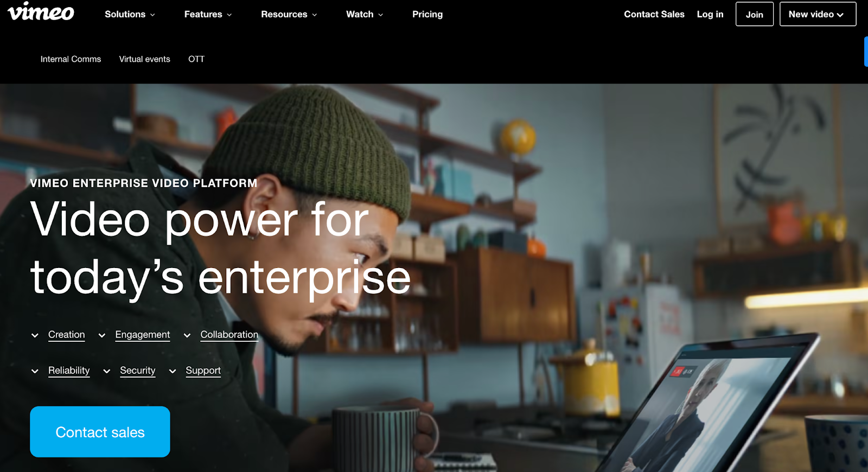Open the Watch dropdown menu
868x472 pixels.
(x=365, y=14)
